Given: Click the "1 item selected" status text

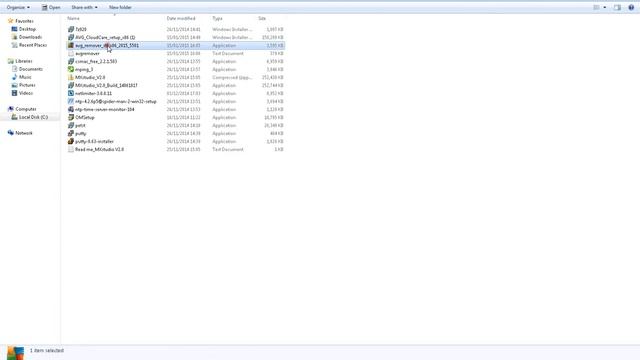Looking at the screenshot, I should (47, 351).
